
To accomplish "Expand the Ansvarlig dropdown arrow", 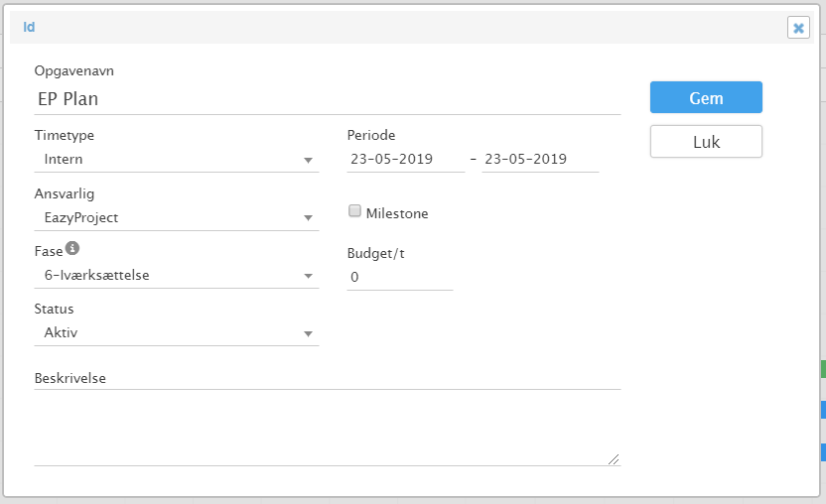I will tap(308, 218).
